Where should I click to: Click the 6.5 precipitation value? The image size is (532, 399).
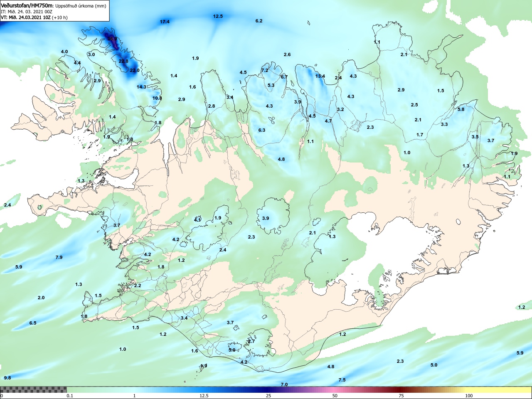[x=33, y=323]
